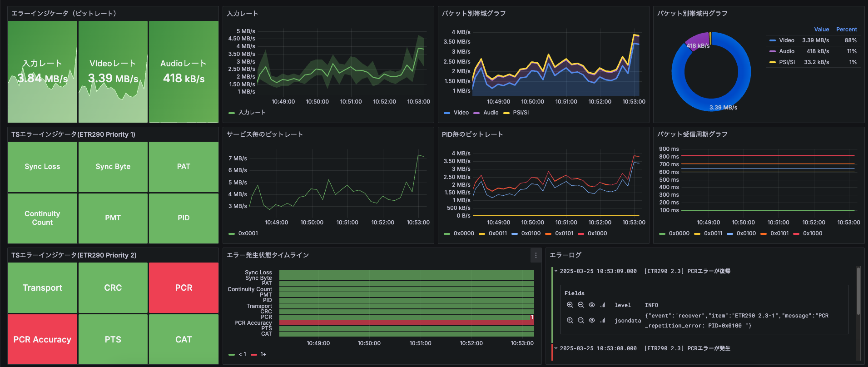Toggle Audio series in bandwidth graph legend
The image size is (868, 367).
click(490, 113)
